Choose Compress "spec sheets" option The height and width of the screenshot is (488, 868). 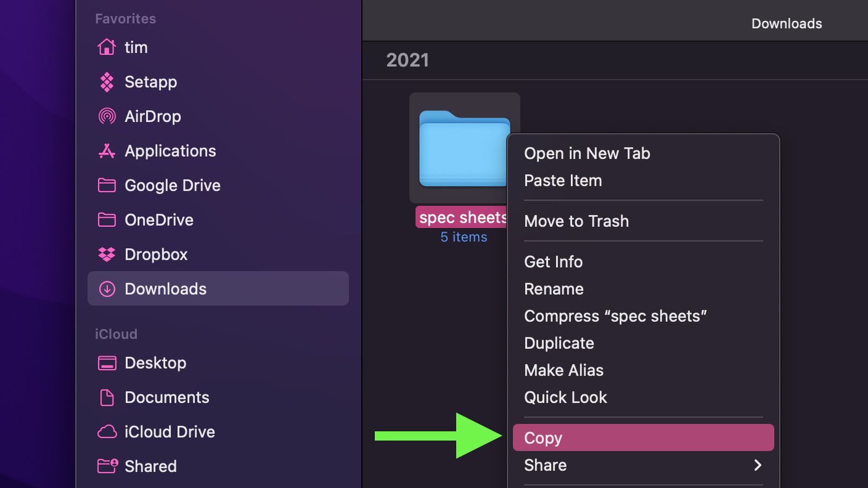(x=615, y=316)
